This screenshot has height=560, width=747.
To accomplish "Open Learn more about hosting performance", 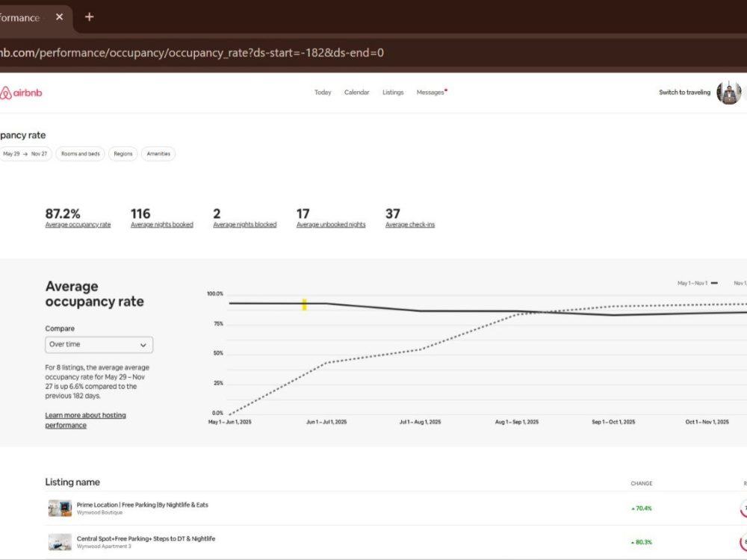I will (x=86, y=420).
